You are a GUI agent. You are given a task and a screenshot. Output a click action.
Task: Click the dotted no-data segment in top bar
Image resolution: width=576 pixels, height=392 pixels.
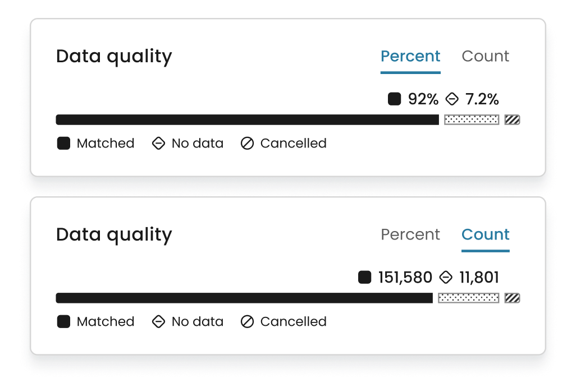pos(472,119)
